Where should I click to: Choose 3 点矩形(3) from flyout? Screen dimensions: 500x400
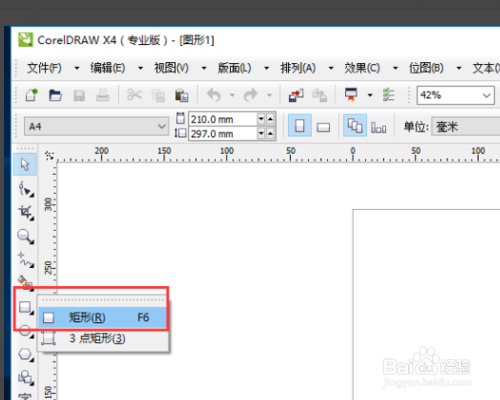point(102,339)
